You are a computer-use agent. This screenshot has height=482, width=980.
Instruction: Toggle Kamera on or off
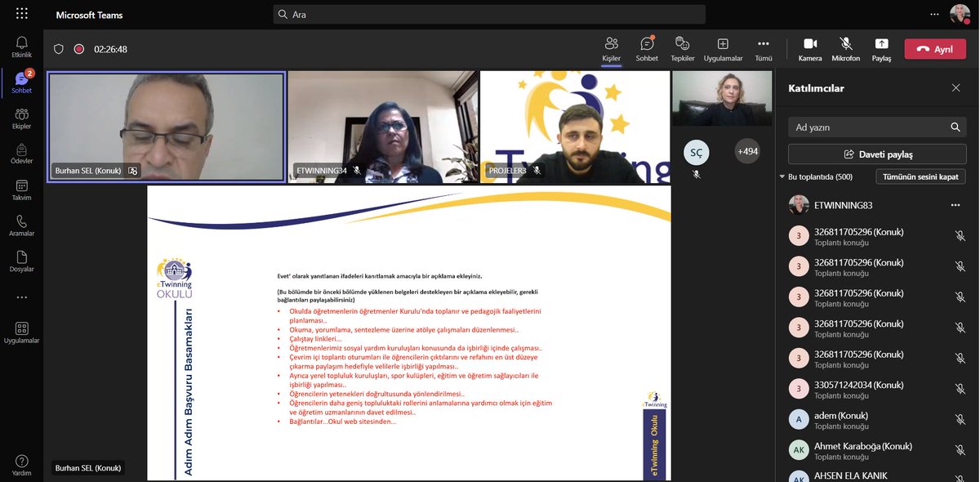pyautogui.click(x=810, y=49)
